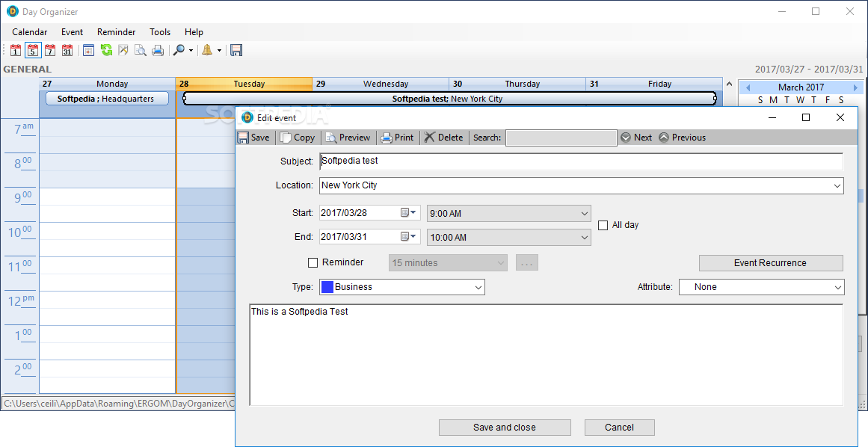
Task: Click the Cancel button
Action: tap(620, 427)
